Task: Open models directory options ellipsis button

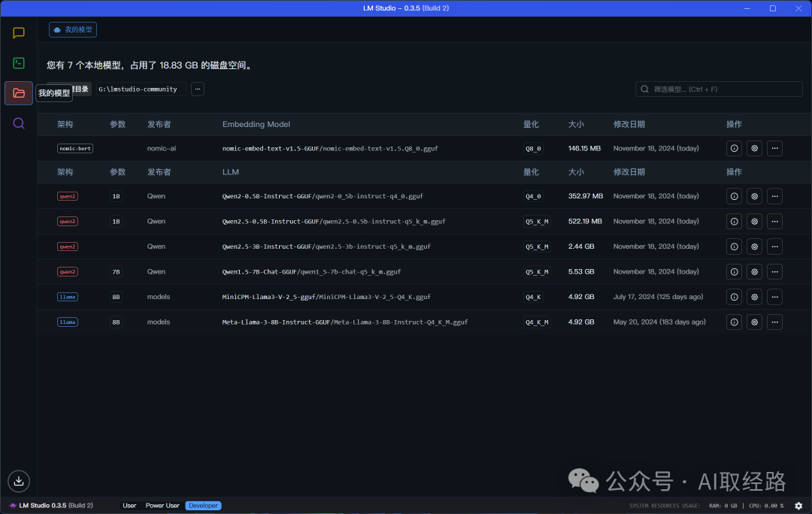Action: (197, 89)
